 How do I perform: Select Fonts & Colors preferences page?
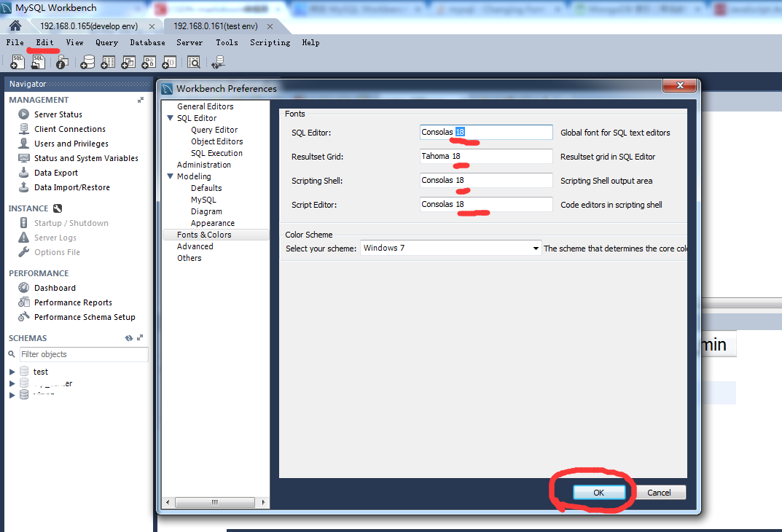coord(204,235)
